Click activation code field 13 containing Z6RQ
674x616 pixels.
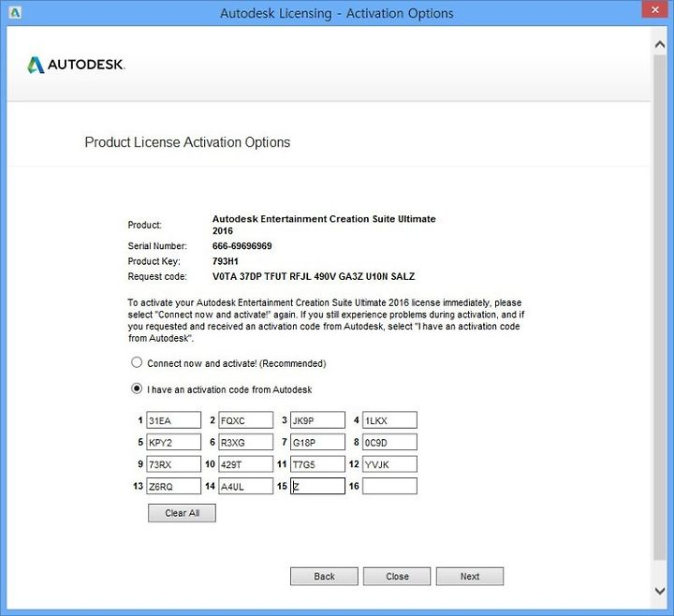(174, 486)
